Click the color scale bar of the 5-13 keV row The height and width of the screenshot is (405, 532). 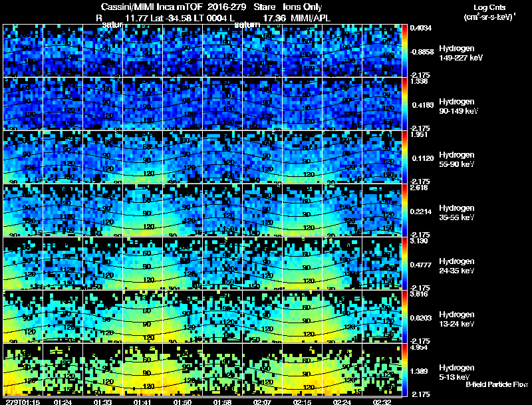click(405, 370)
